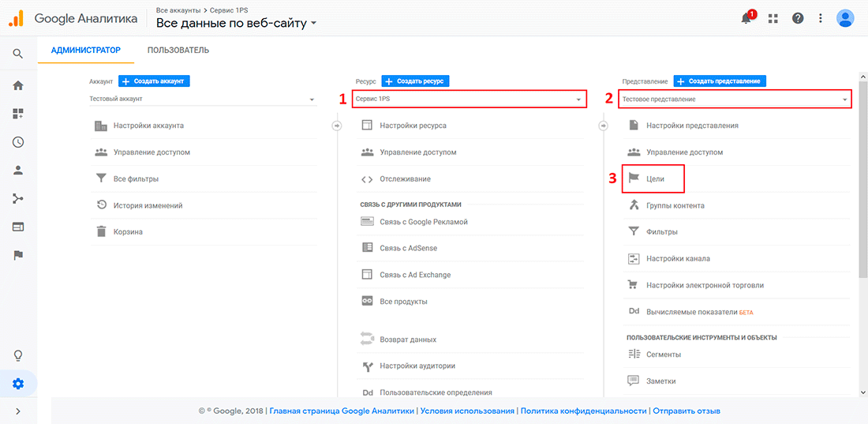The image size is (868, 424).
Task: Click the trash bin icon beside Корзина
Action: coord(101,231)
